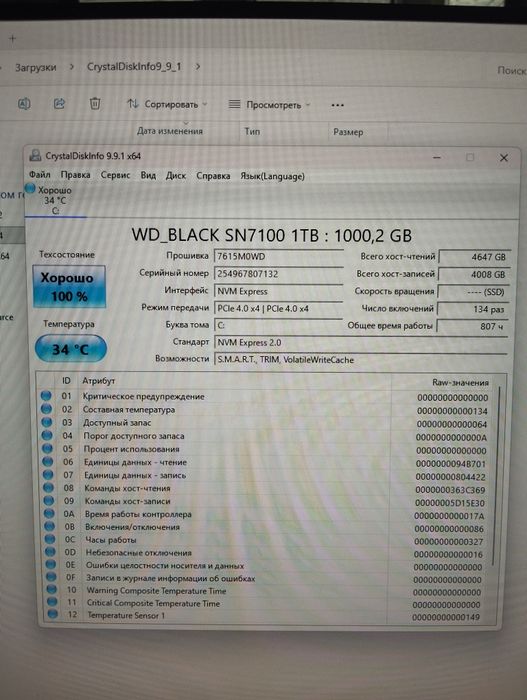Screen dimensions: 527x700
Task: Click the status icon of row 09 Команды хост-записи
Action: tap(49, 500)
